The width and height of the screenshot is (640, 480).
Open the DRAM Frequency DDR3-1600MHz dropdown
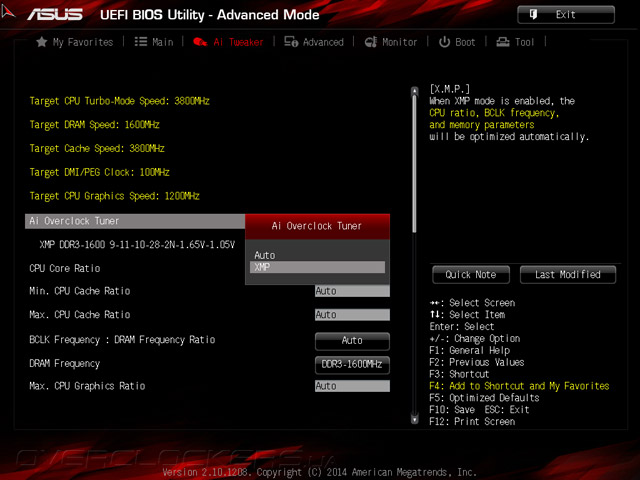[x=352, y=364]
